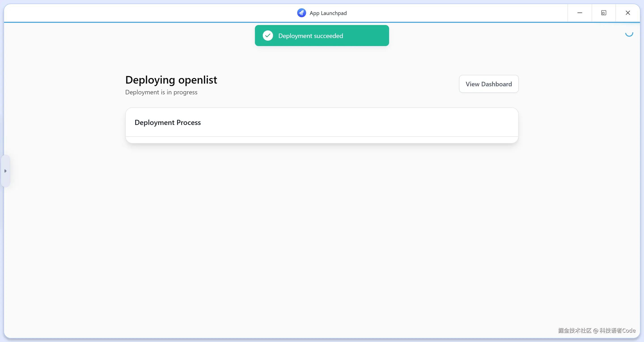
Task: Open the View Dashboard button
Action: [x=489, y=84]
